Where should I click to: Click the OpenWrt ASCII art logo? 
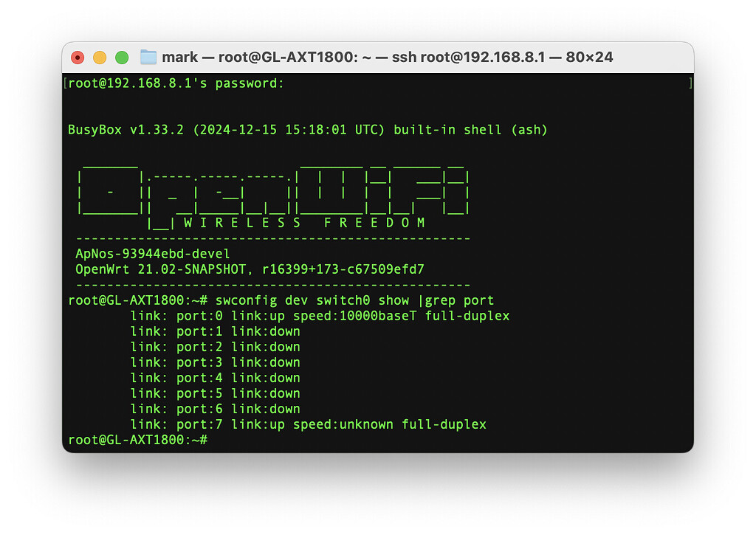pos(273,188)
